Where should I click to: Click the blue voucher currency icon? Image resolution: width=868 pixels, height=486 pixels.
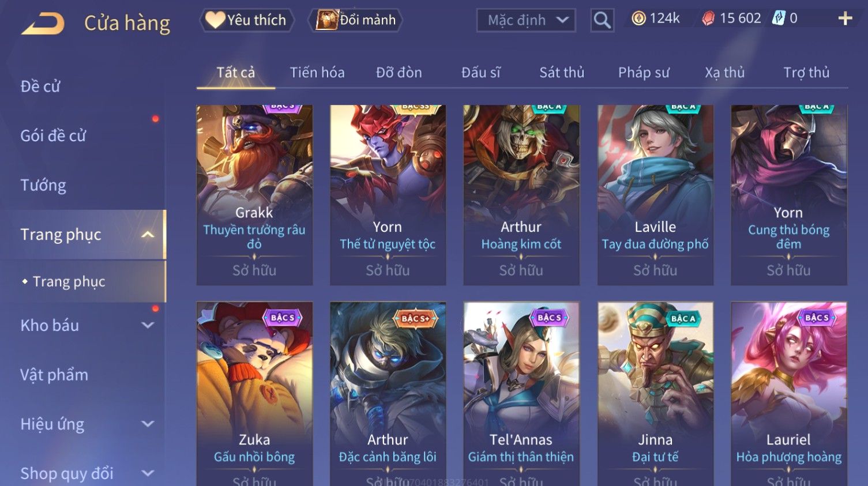click(x=779, y=18)
